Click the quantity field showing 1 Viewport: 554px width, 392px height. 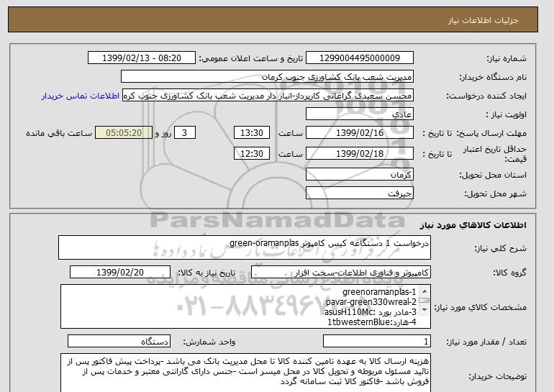(376, 342)
